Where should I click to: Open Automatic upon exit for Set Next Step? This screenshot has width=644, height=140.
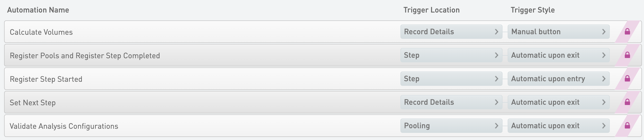558,102
